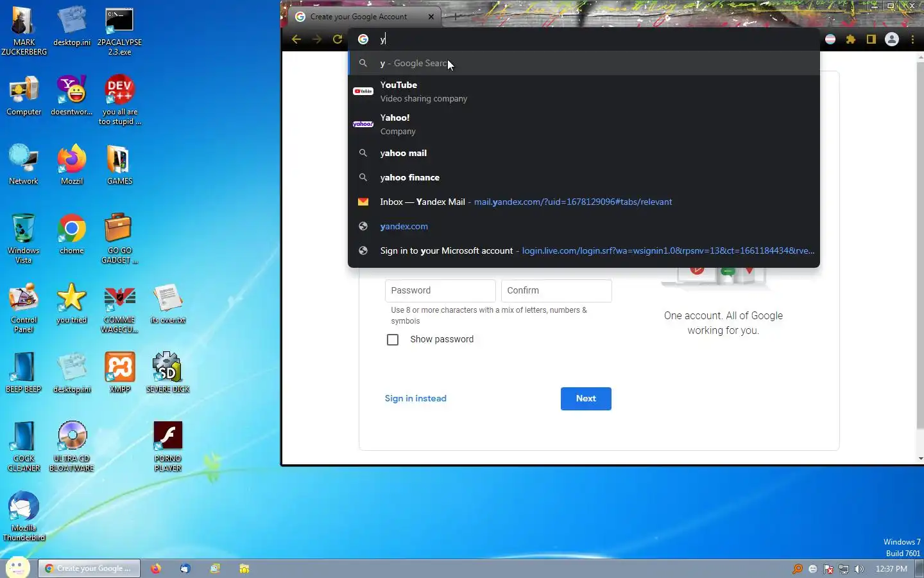Open the MARK ZUCKERBERG desktop icon
This screenshot has height=578, width=924.
[x=24, y=31]
